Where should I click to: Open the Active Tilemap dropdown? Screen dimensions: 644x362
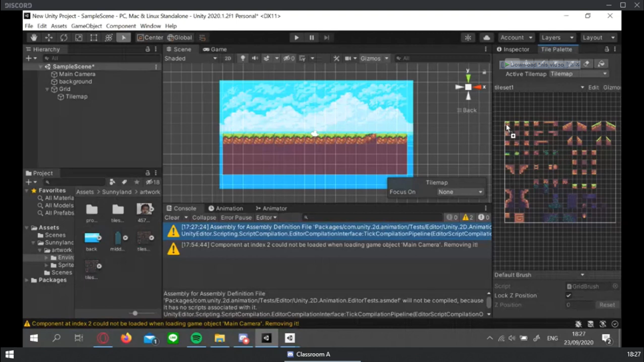pyautogui.click(x=579, y=74)
